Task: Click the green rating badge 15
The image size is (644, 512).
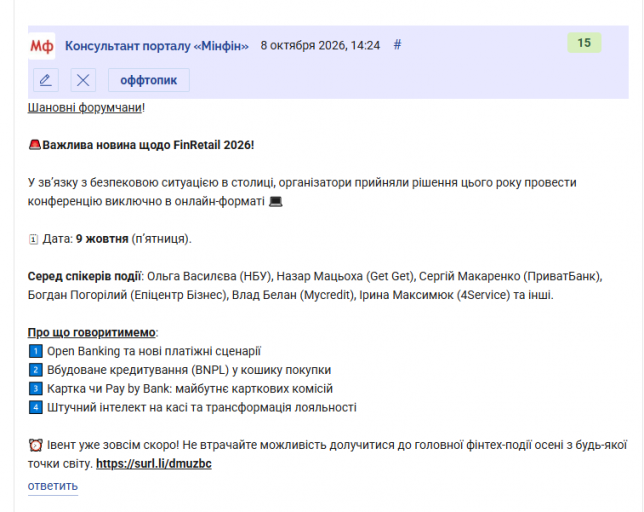Action: (584, 43)
